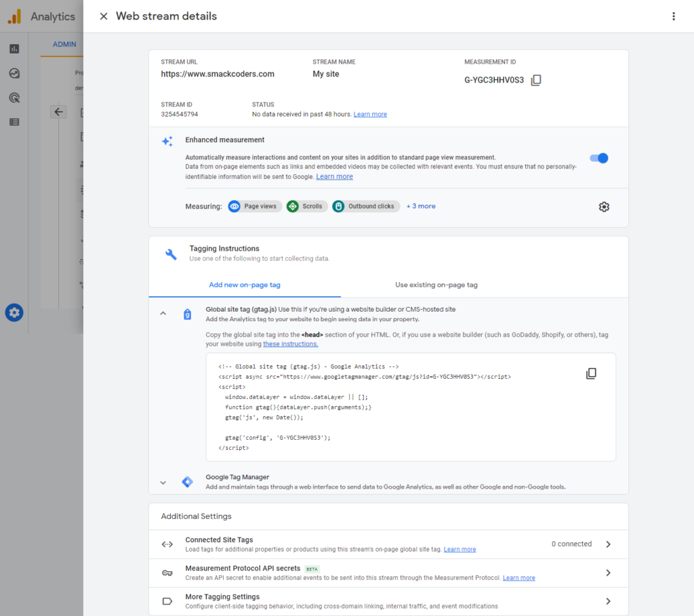Click the Scrolls measurement chip
The height and width of the screenshot is (616, 694).
(307, 206)
